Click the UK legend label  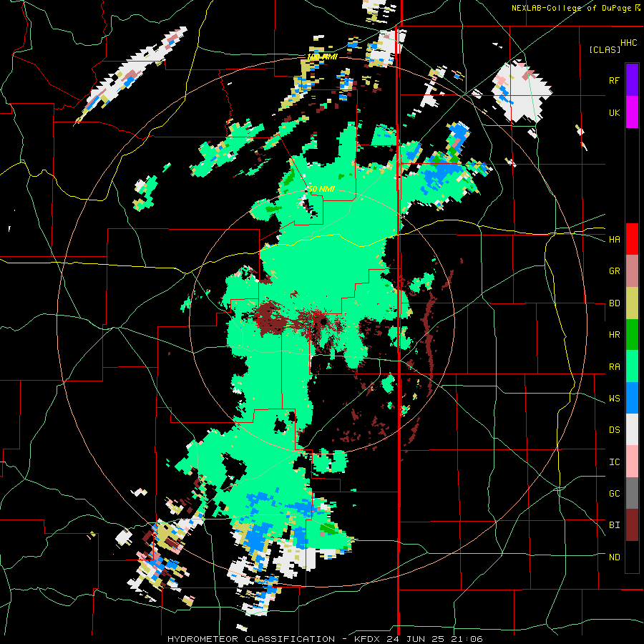614,112
